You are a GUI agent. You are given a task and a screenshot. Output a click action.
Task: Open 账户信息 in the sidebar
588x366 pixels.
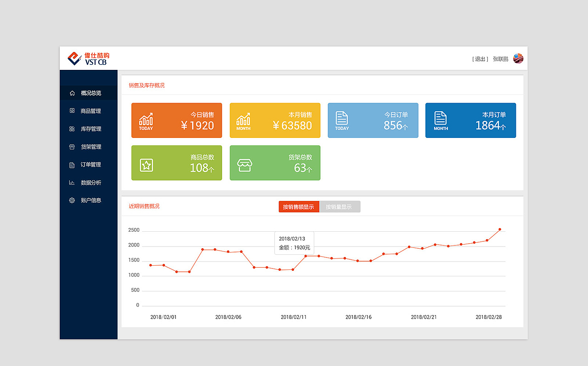pos(89,200)
